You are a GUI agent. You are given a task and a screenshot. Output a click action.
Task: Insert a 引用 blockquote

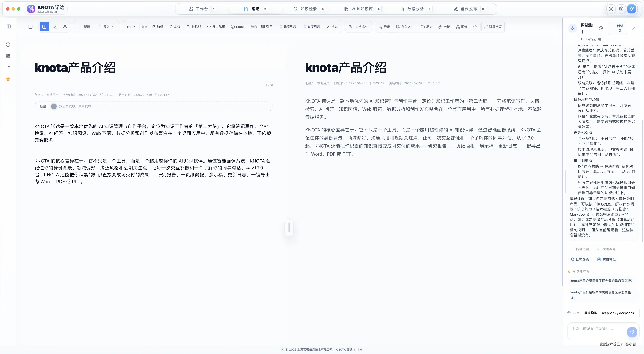tap(267, 27)
